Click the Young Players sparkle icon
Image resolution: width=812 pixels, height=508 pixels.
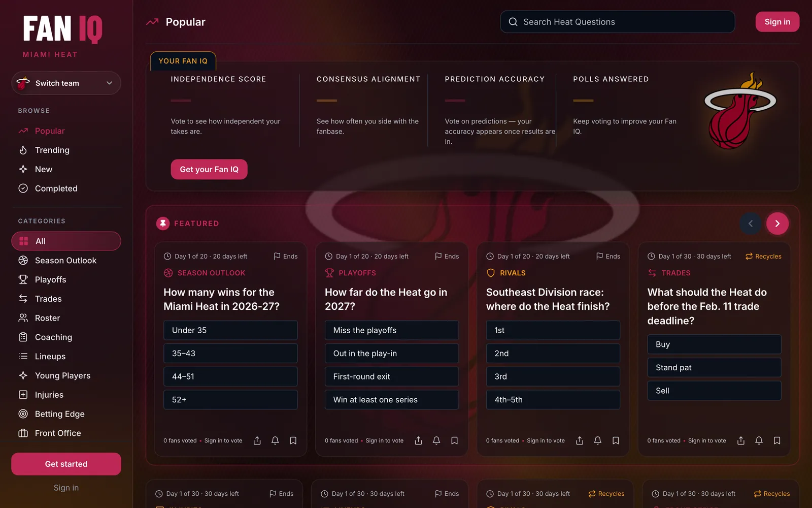(x=23, y=375)
